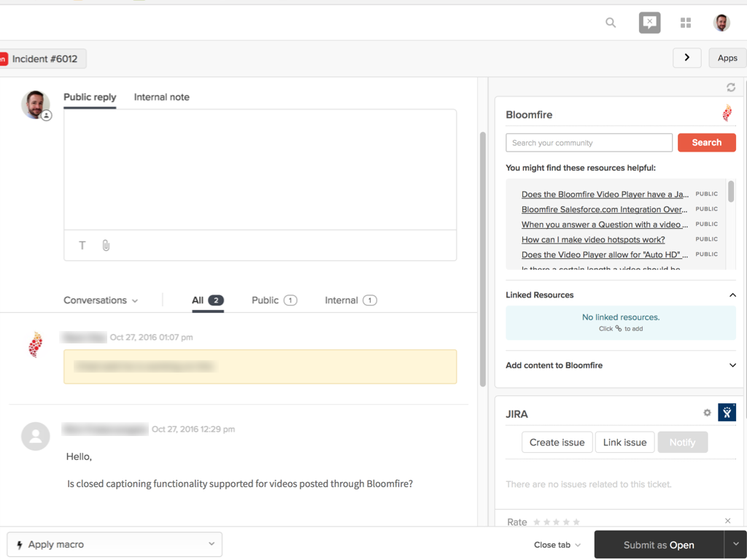Click 'There are no issues related' text
The image size is (747, 560).
click(589, 484)
